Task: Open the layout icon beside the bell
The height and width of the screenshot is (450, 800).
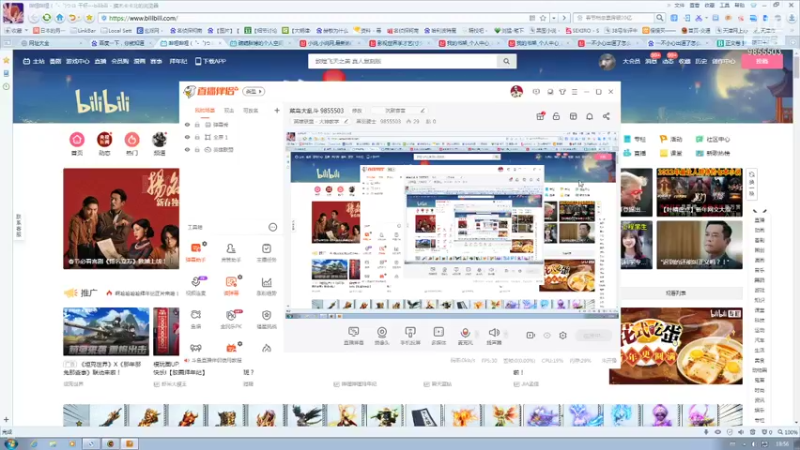Action: pos(573,116)
